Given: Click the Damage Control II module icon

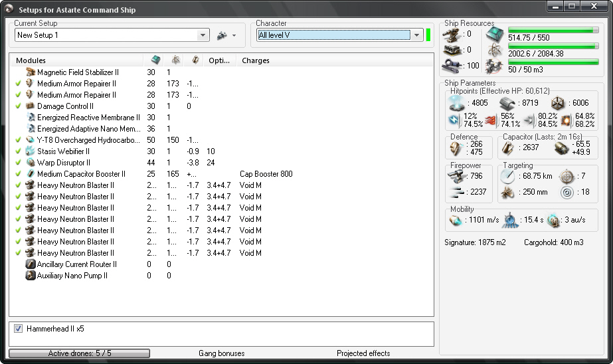Looking at the screenshot, I should pos(30,106).
